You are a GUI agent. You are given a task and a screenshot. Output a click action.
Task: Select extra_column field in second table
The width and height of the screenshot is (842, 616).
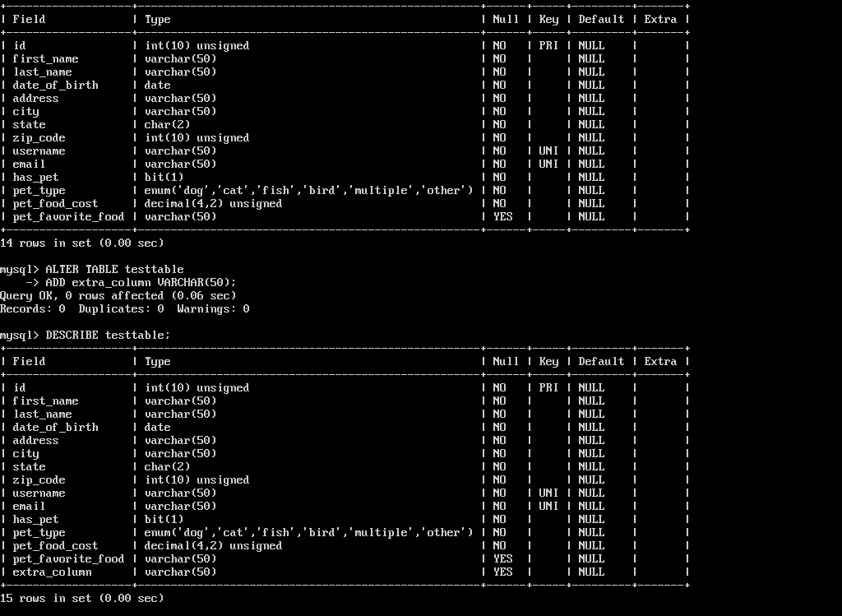[52, 572]
